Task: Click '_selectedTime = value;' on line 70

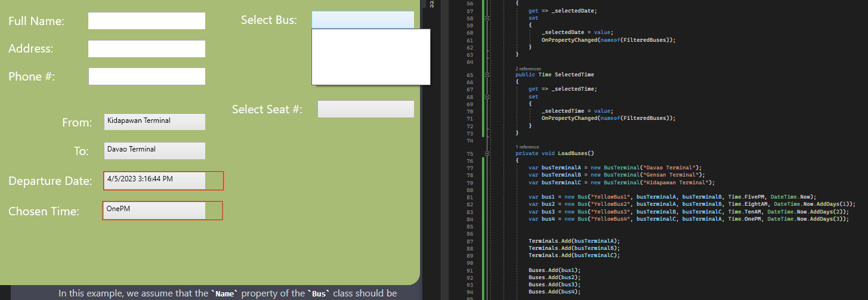Action: (577, 111)
